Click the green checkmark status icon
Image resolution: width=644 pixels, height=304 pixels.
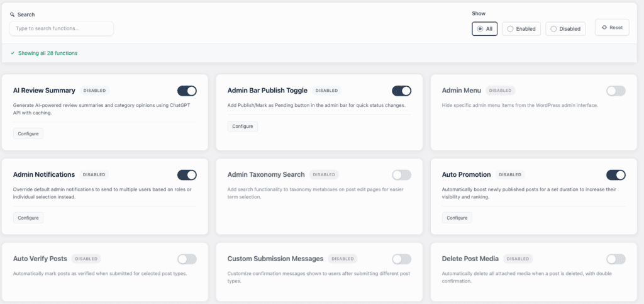[13, 53]
